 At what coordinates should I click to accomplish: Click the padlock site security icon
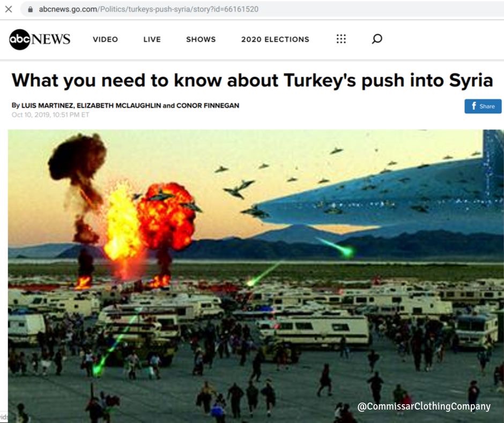(x=30, y=9)
